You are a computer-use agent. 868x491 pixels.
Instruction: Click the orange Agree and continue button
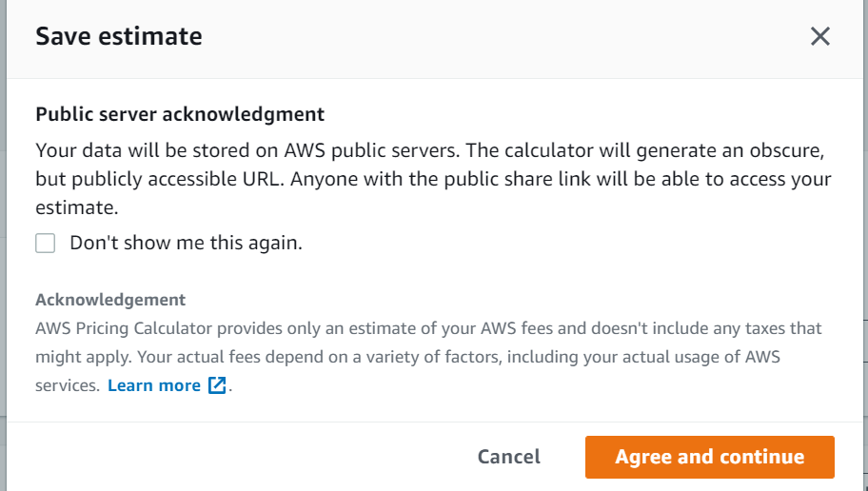[709, 457]
